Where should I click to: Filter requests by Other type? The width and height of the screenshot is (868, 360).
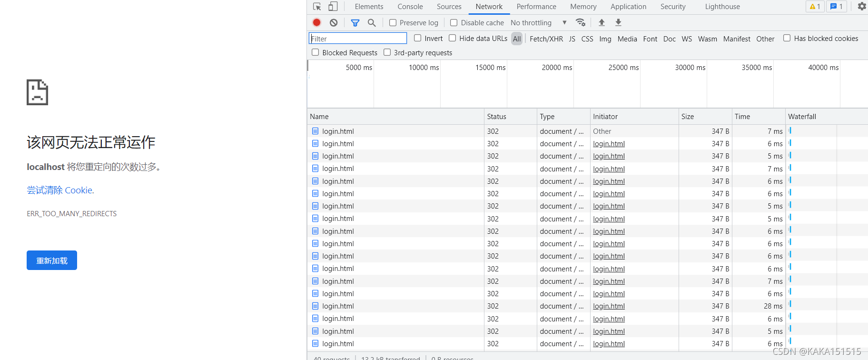pos(765,39)
